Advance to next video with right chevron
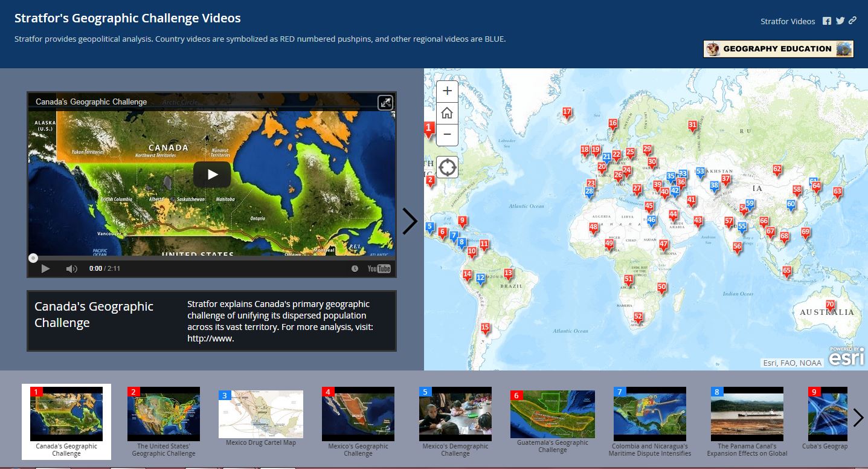Image resolution: width=868 pixels, height=469 pixels. pyautogui.click(x=410, y=221)
